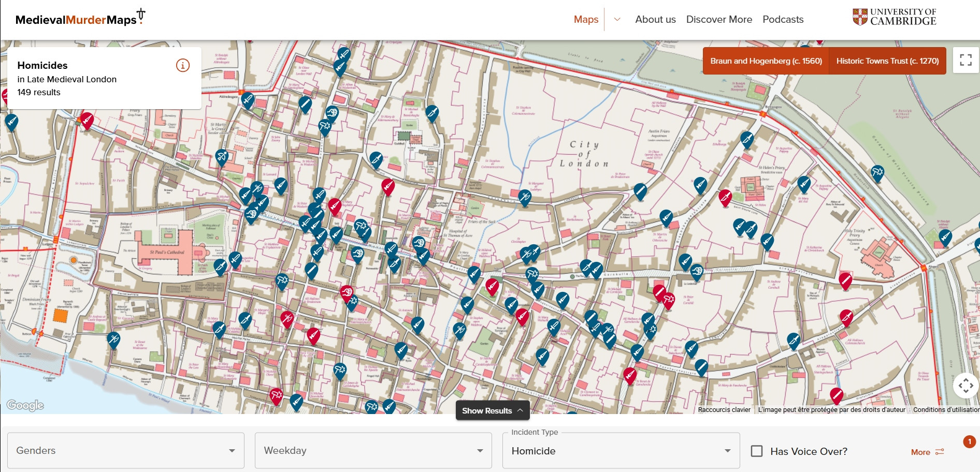Click the 149 results text
Screen dimensions: 980x472
point(39,92)
